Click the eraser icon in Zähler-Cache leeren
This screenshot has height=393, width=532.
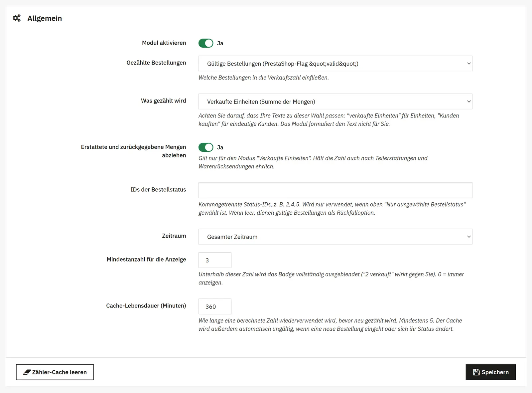[x=27, y=372]
